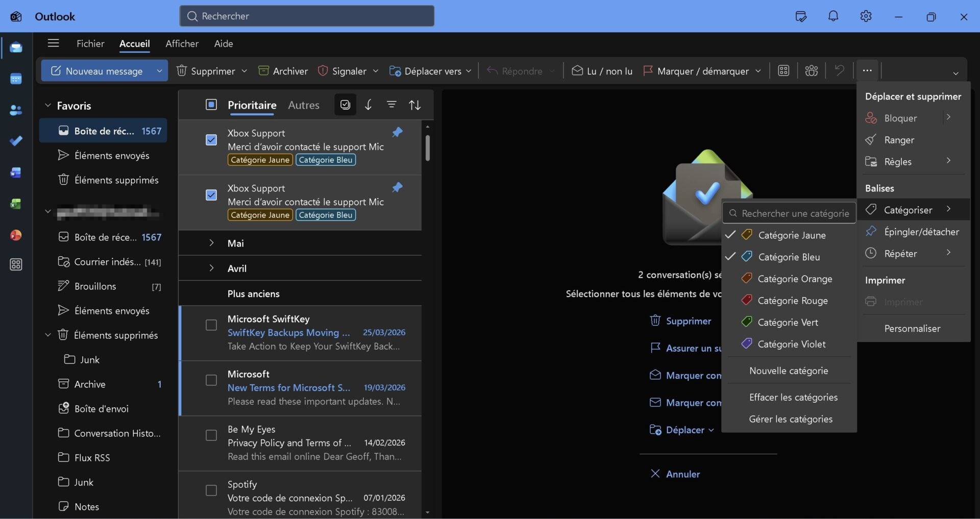
Task: Open the Nouveau message dropdown arrow
Action: tap(159, 71)
